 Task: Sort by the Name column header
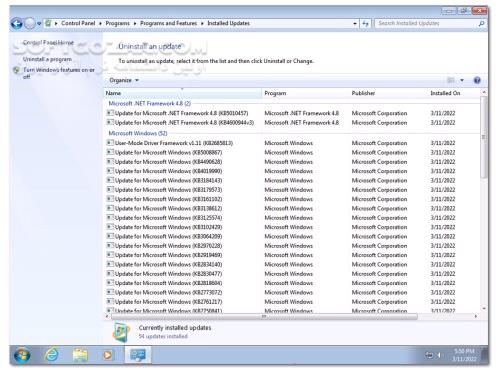click(183, 93)
